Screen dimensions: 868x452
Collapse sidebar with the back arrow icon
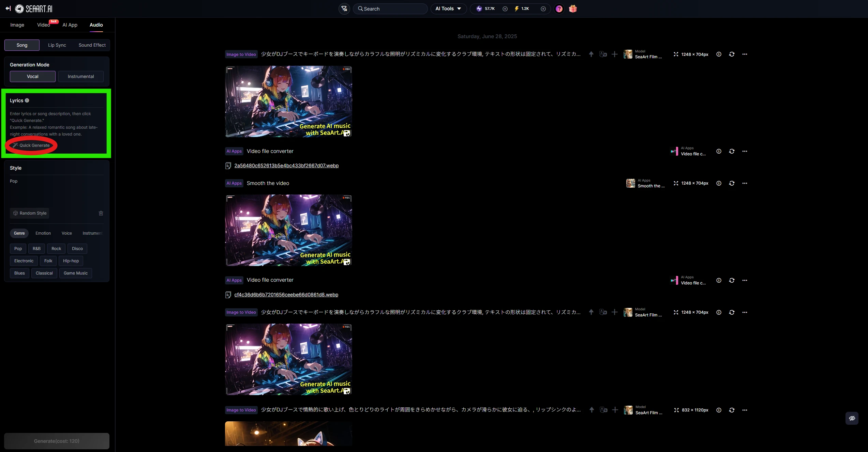pos(8,9)
